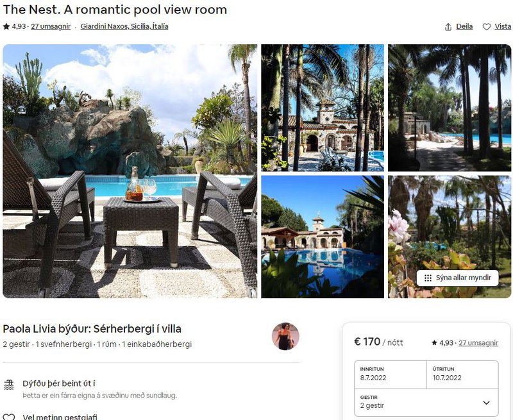Click the share upload icon next to Deila

pyautogui.click(x=448, y=27)
